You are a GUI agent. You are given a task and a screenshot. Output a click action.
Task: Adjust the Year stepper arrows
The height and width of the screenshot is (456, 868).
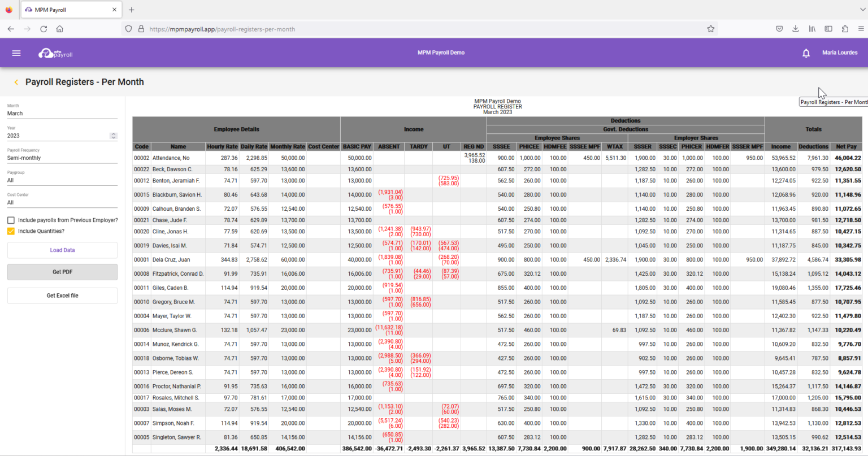[114, 136]
